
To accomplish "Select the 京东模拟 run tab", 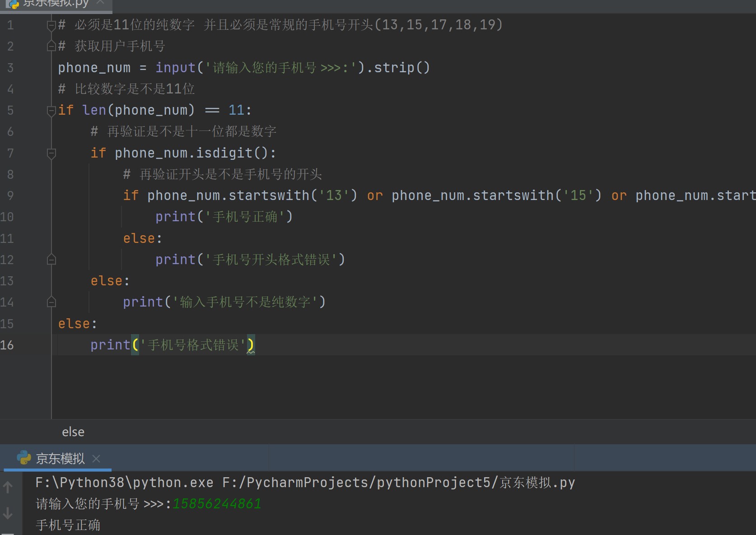I will point(60,459).
